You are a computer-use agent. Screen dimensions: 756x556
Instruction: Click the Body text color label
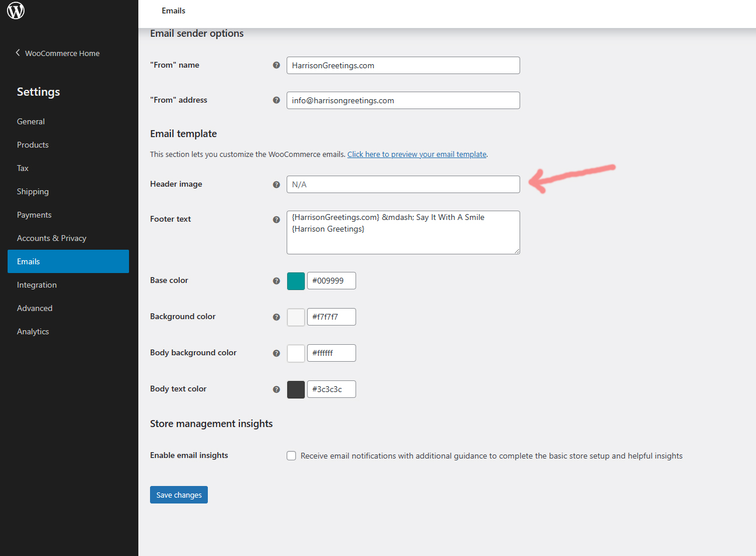(178, 389)
